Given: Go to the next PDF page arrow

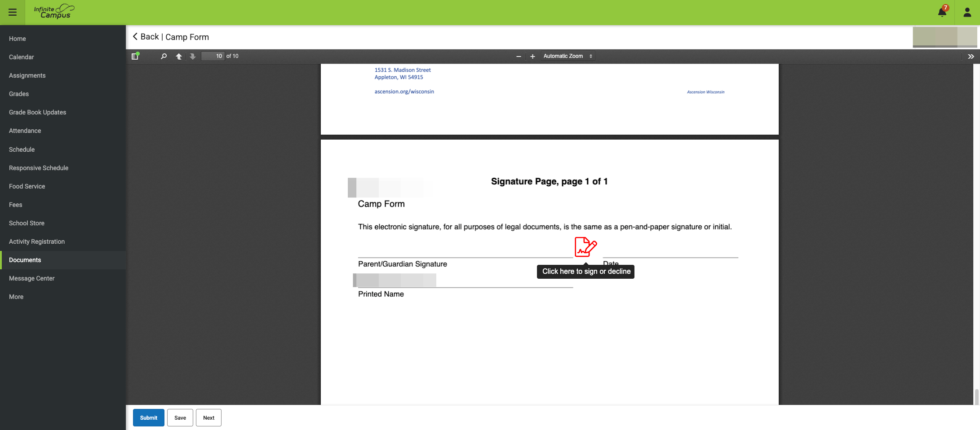Looking at the screenshot, I should pyautogui.click(x=193, y=56).
